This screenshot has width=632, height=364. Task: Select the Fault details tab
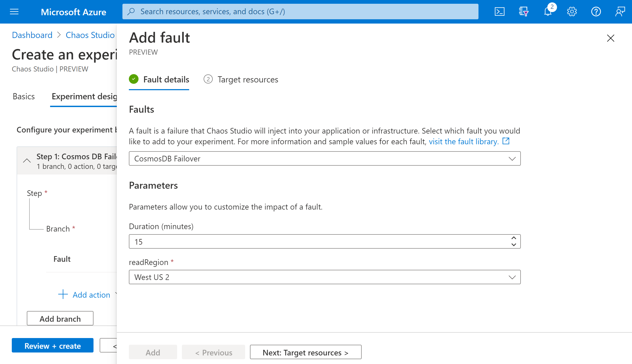pyautogui.click(x=166, y=79)
